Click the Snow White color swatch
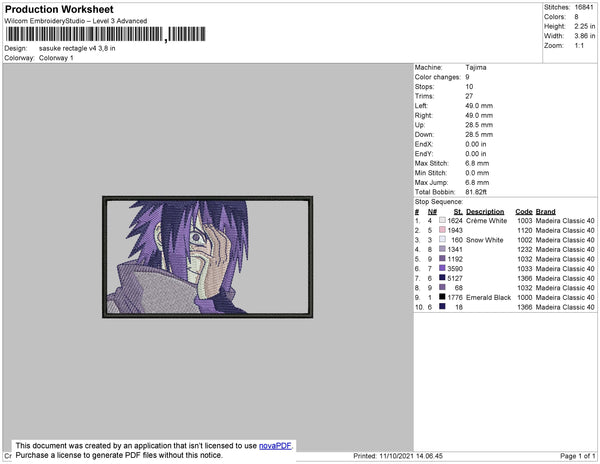600x464 pixels. (442, 239)
